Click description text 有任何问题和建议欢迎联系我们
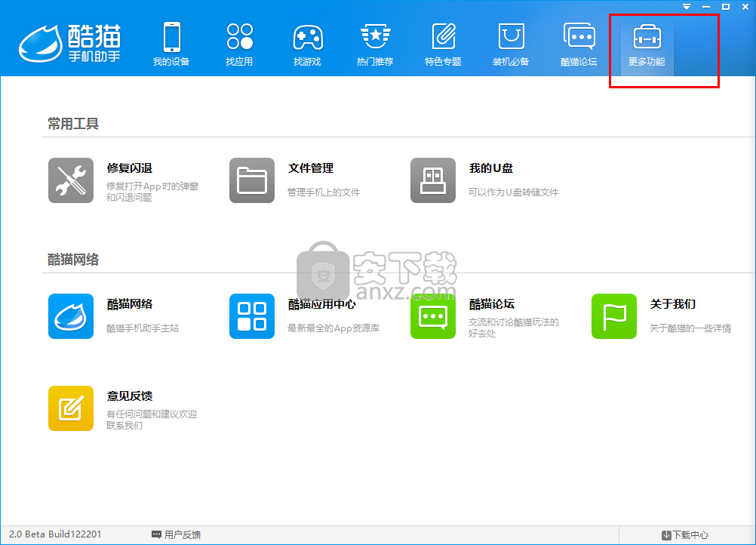Viewport: 756px width, 545px height. pos(152,420)
